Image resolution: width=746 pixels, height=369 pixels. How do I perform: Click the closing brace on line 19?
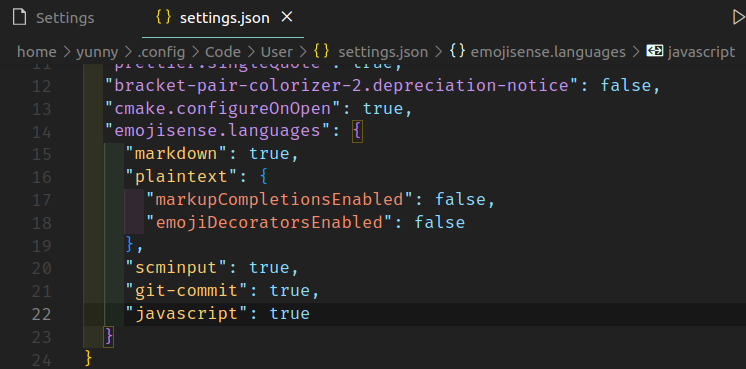pyautogui.click(x=130, y=245)
